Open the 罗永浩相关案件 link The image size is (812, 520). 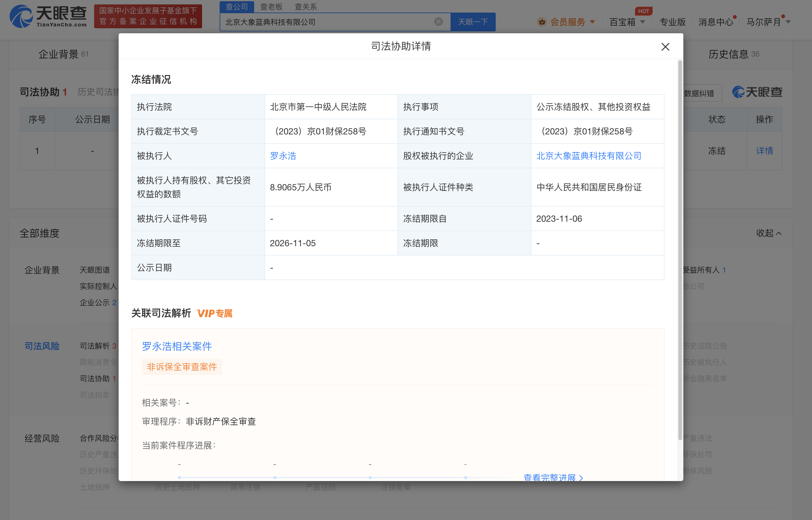(177, 346)
